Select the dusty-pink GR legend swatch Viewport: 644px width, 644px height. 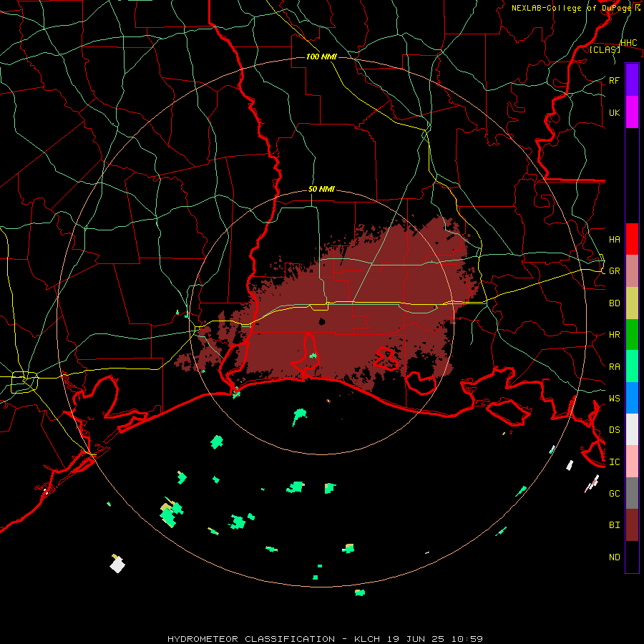click(x=632, y=271)
